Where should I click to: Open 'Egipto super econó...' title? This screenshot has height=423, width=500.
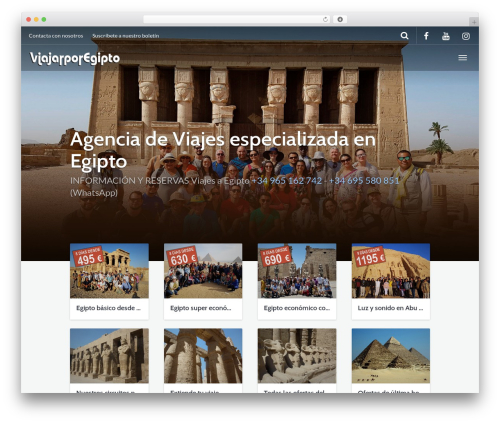[x=201, y=308]
